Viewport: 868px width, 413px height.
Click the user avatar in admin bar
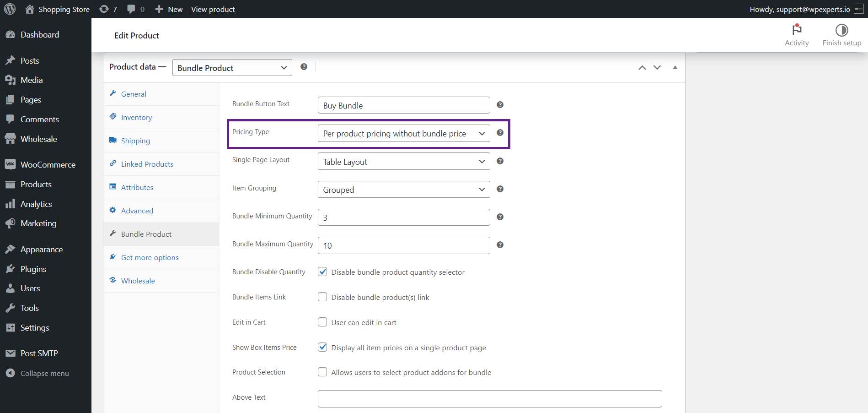858,9
